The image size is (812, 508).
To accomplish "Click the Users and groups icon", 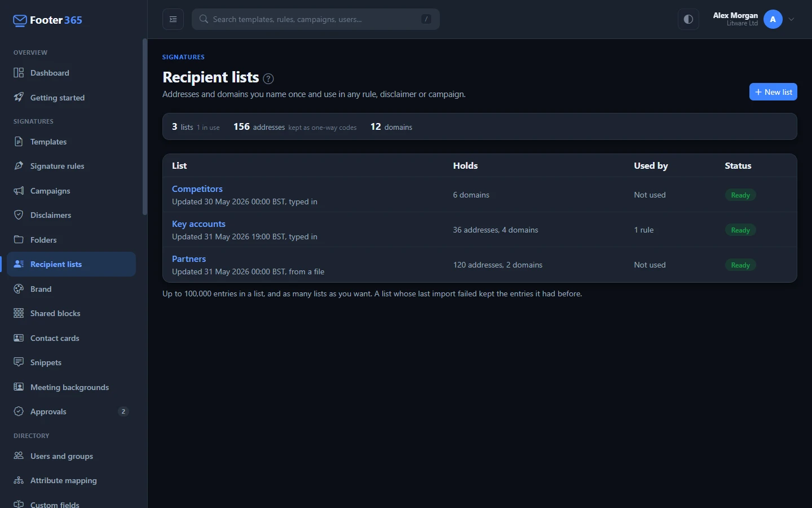I will pos(19,456).
